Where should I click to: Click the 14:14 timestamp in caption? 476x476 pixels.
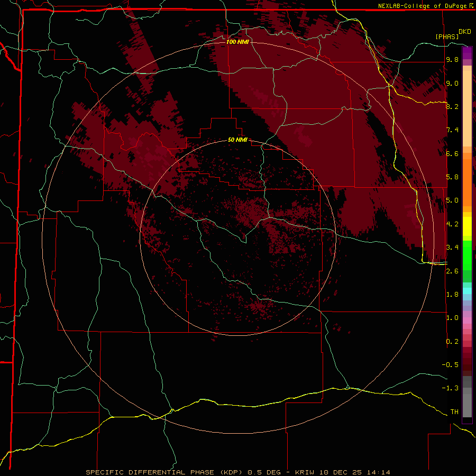click(378, 472)
